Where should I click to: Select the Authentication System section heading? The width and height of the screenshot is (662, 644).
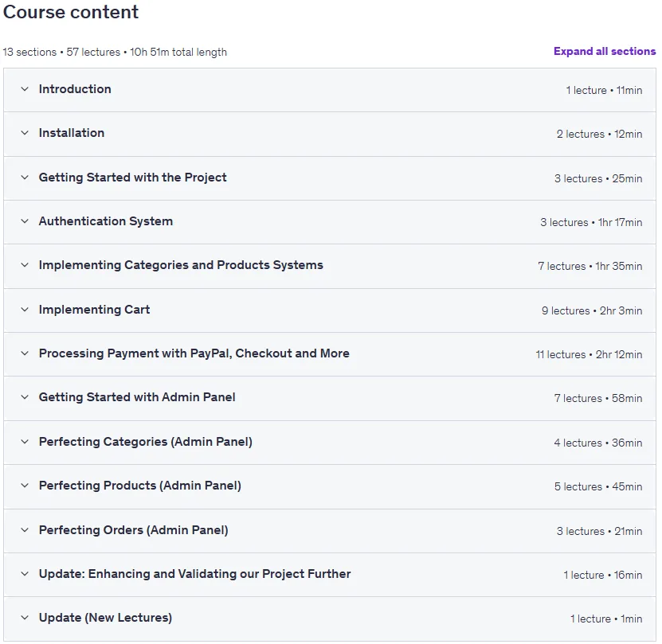pos(105,221)
